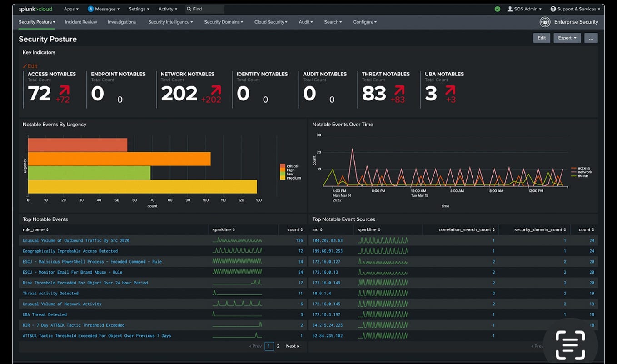617x364 pixels.
Task: Click the scan overlay icon at bottom right
Action: (570, 345)
